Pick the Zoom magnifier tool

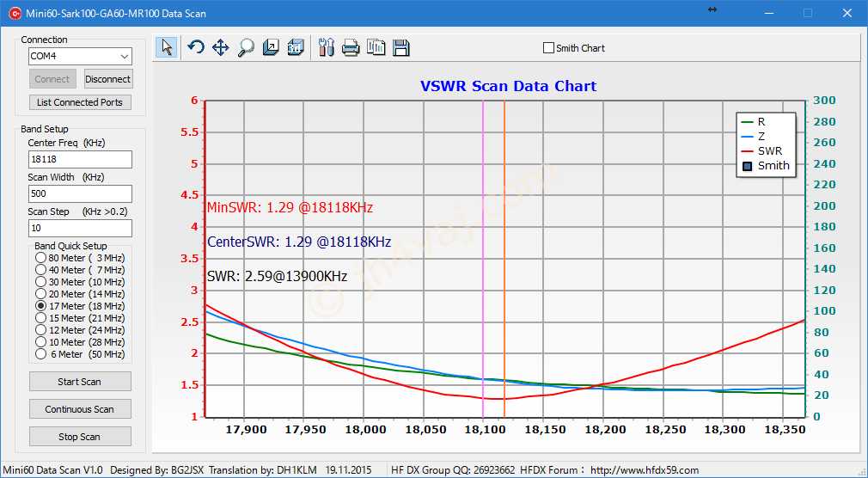click(245, 47)
